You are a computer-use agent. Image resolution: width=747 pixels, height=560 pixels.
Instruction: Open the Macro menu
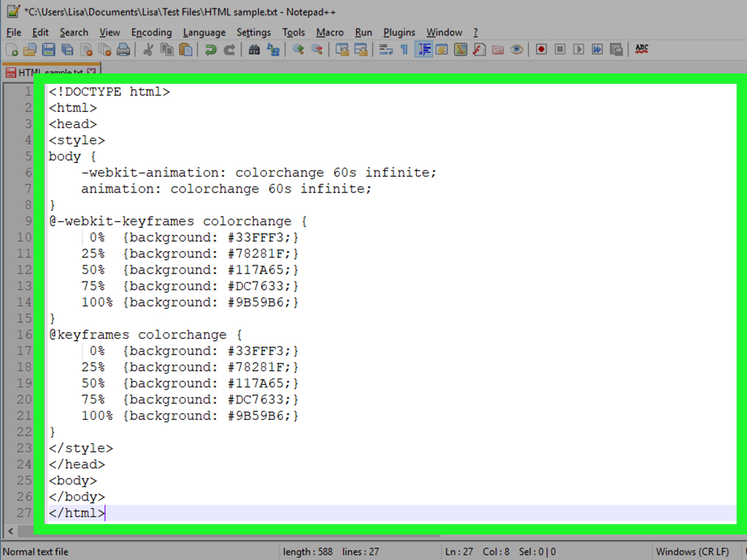click(x=330, y=32)
